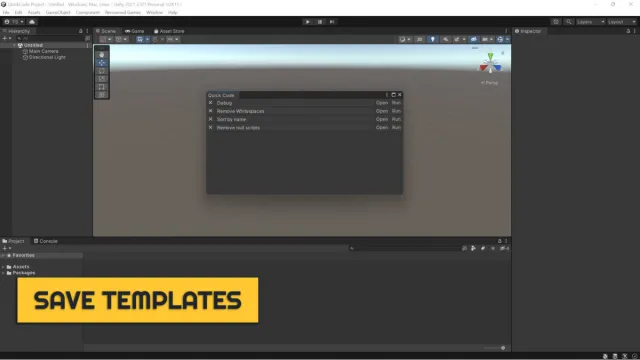Select the Scale tool in Scene overlay
Screen dimensions: 640x360
pyautogui.click(x=102, y=79)
